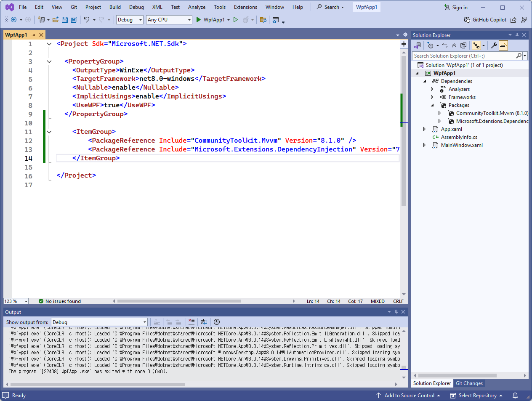Select AssemblyInfo.cs in Solution Explorer

pos(459,137)
